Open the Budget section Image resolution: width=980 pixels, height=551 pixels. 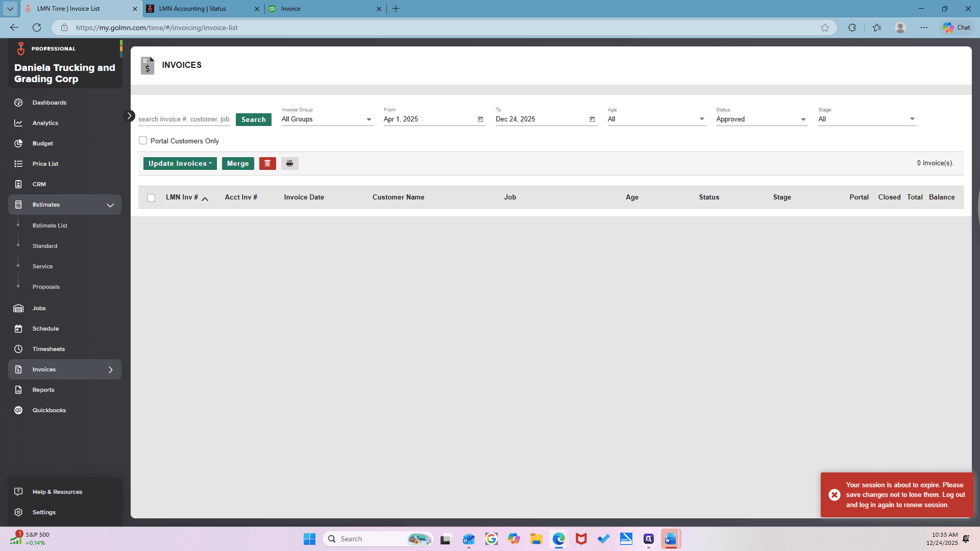[x=43, y=143]
